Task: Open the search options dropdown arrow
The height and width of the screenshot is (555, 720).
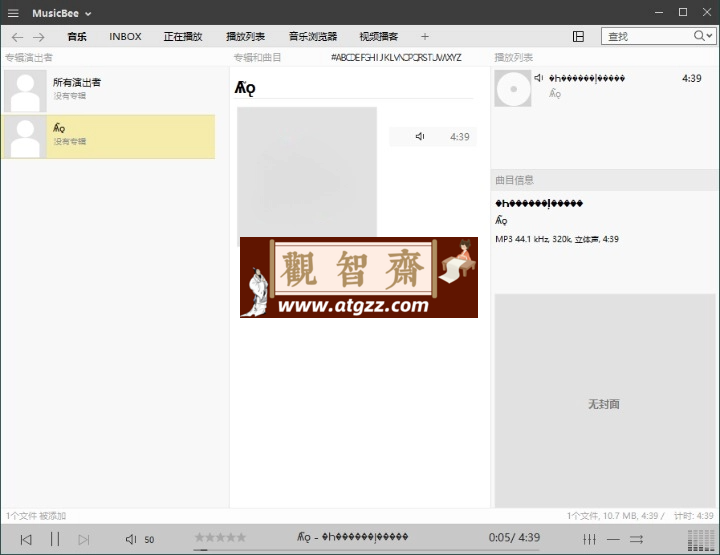Action: [710, 36]
